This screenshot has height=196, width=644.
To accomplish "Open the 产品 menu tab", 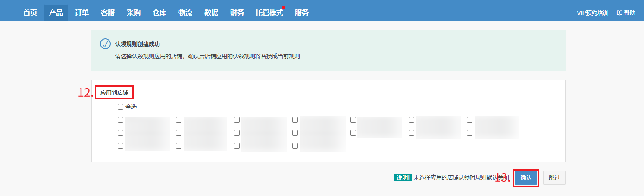I will pos(56,13).
